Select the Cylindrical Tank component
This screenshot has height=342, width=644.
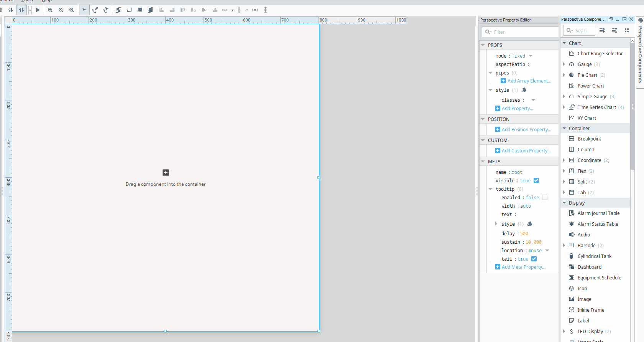click(595, 256)
